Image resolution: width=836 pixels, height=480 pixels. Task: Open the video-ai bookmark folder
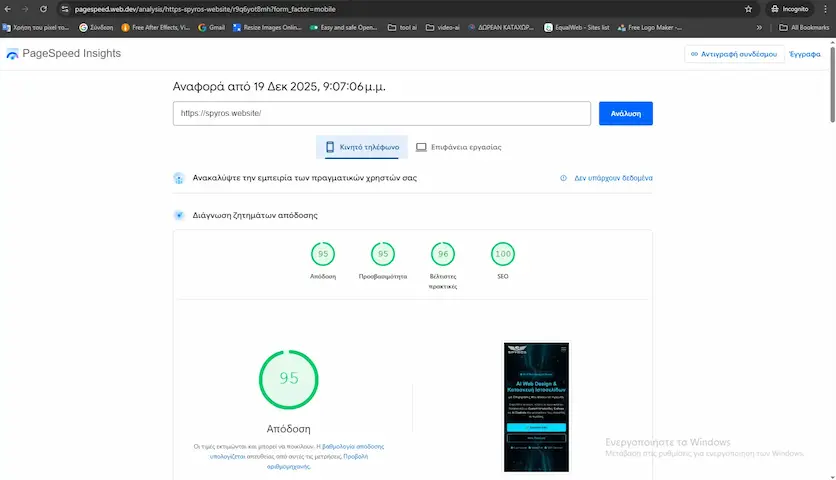click(443, 27)
